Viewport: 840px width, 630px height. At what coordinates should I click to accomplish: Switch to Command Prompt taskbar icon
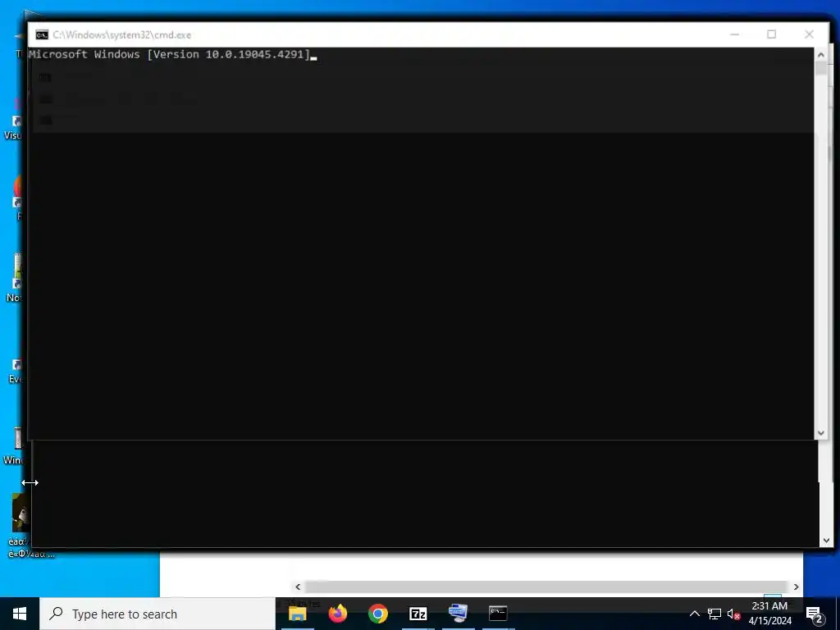coord(498,614)
